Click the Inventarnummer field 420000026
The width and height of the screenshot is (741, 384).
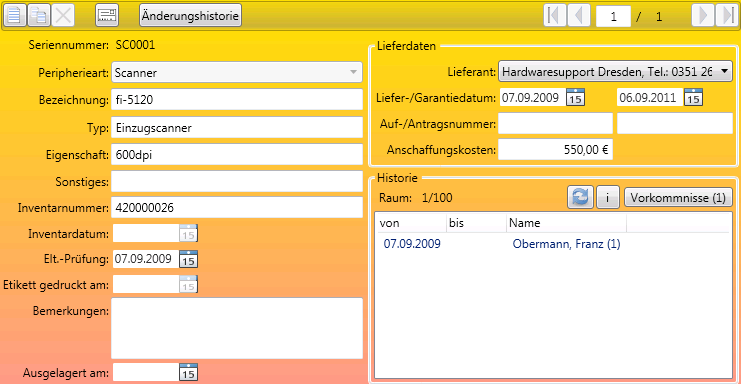237,207
